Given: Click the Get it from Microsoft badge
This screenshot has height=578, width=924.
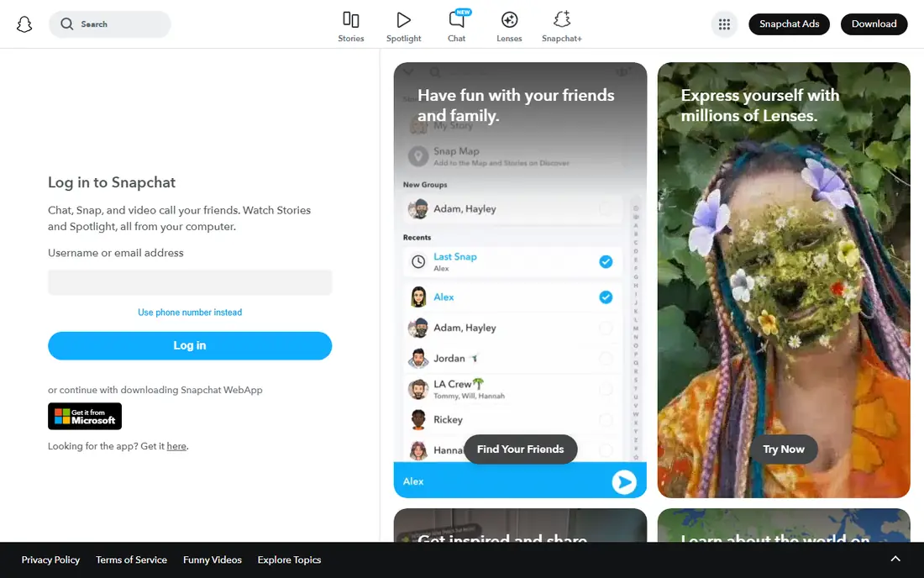Looking at the screenshot, I should coord(85,416).
